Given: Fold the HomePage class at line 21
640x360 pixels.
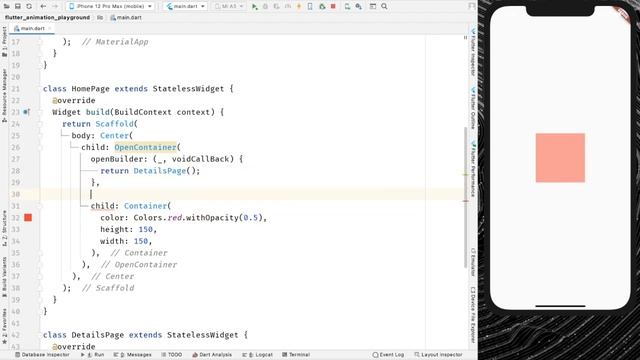Looking at the screenshot, I should [x=40, y=89].
